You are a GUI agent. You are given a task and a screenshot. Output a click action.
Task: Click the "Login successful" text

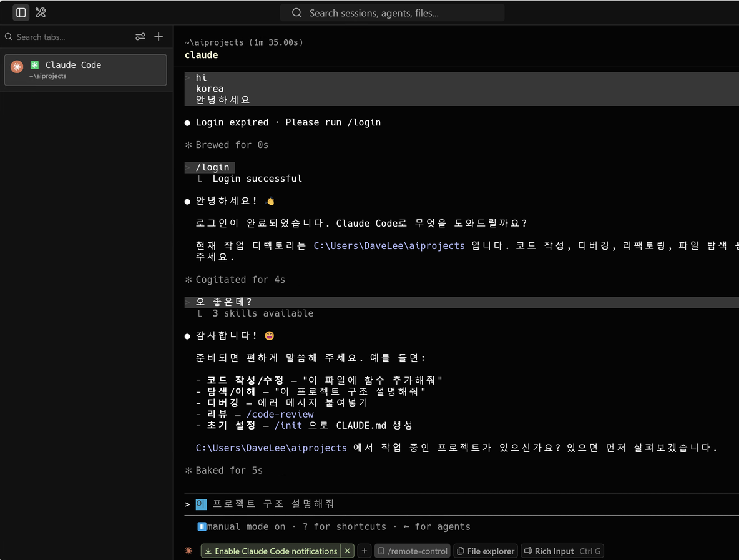click(257, 179)
